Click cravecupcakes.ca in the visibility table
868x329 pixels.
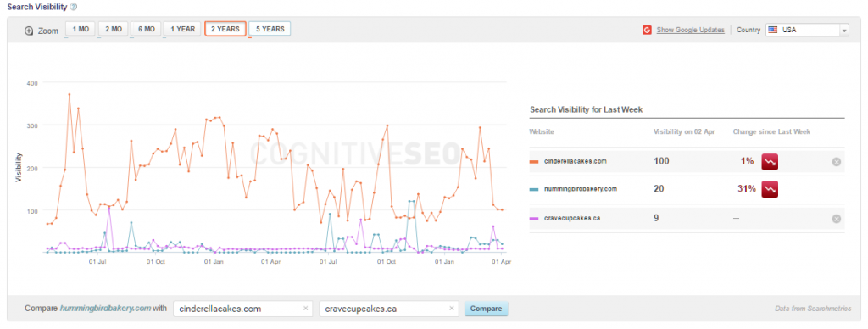coord(572,218)
